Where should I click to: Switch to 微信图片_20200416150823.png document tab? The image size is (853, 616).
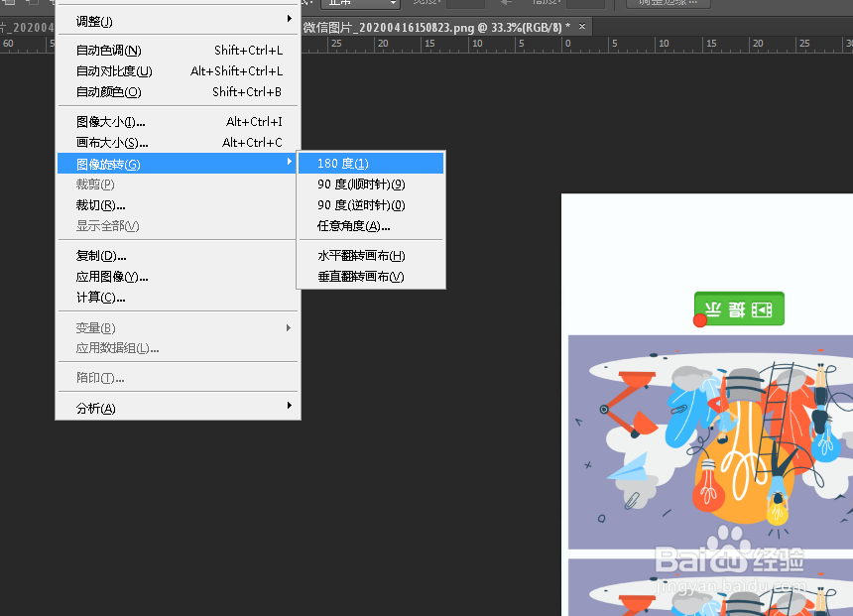coord(436,27)
